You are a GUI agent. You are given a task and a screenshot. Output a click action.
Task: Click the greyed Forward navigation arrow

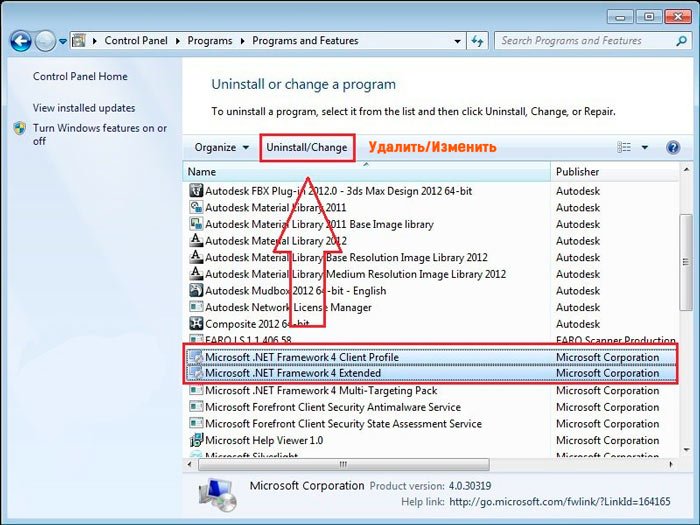click(x=45, y=41)
